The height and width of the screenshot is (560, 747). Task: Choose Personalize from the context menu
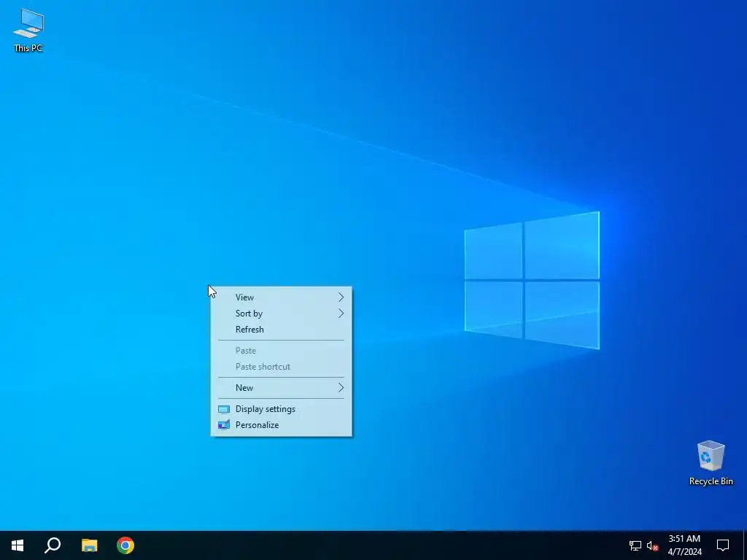pos(281,425)
